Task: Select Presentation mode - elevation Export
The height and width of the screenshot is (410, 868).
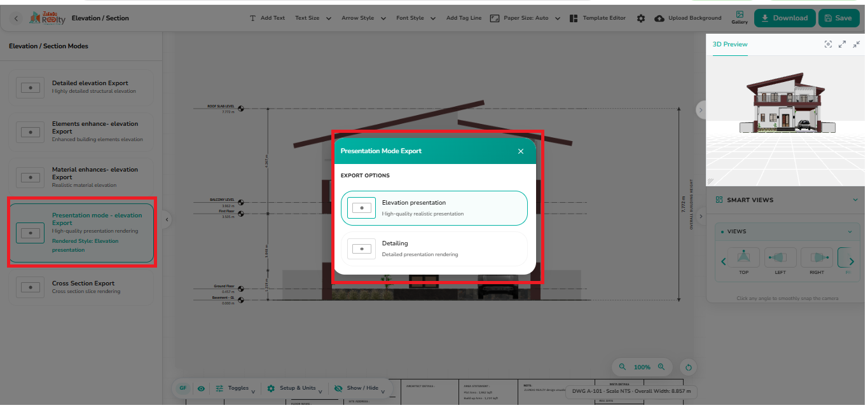Action: coord(81,233)
